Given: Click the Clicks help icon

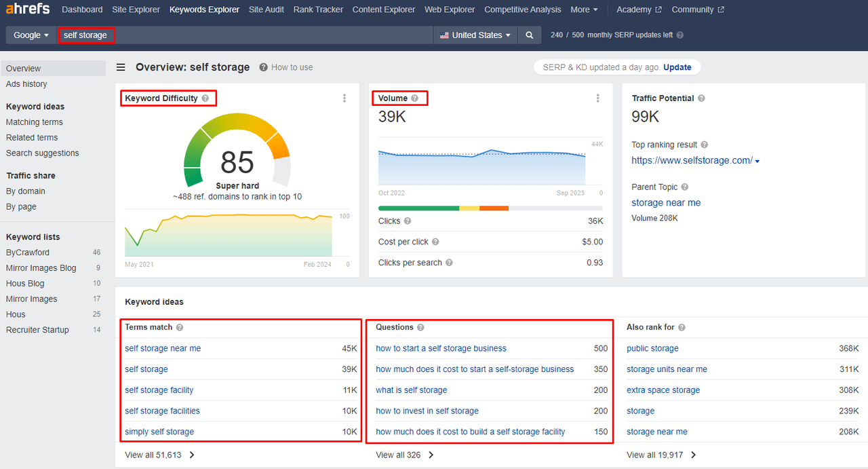Looking at the screenshot, I should tap(408, 221).
